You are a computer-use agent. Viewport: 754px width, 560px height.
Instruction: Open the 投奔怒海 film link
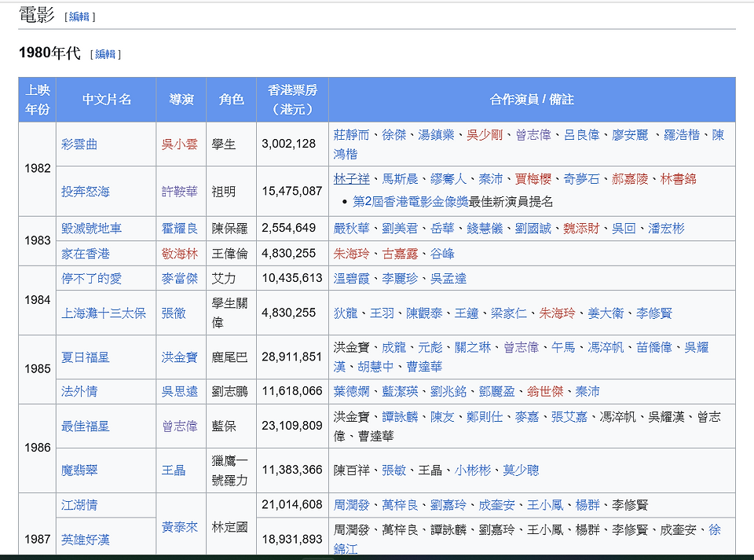(x=86, y=192)
